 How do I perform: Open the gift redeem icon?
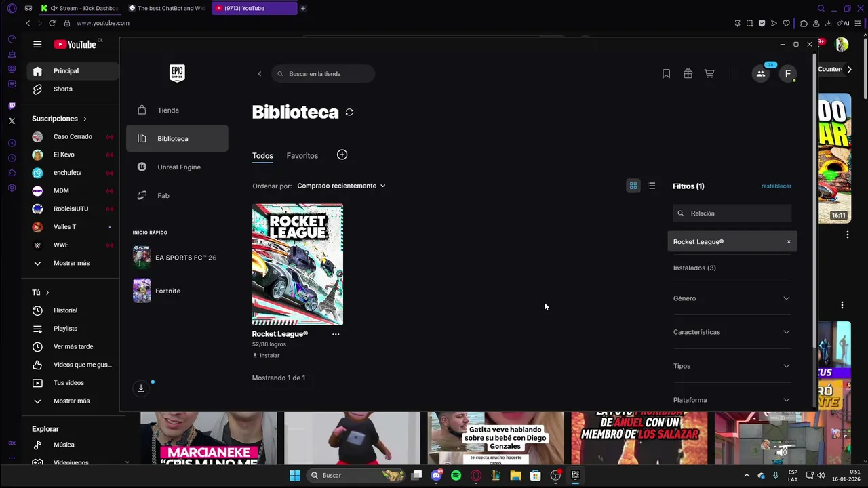688,74
